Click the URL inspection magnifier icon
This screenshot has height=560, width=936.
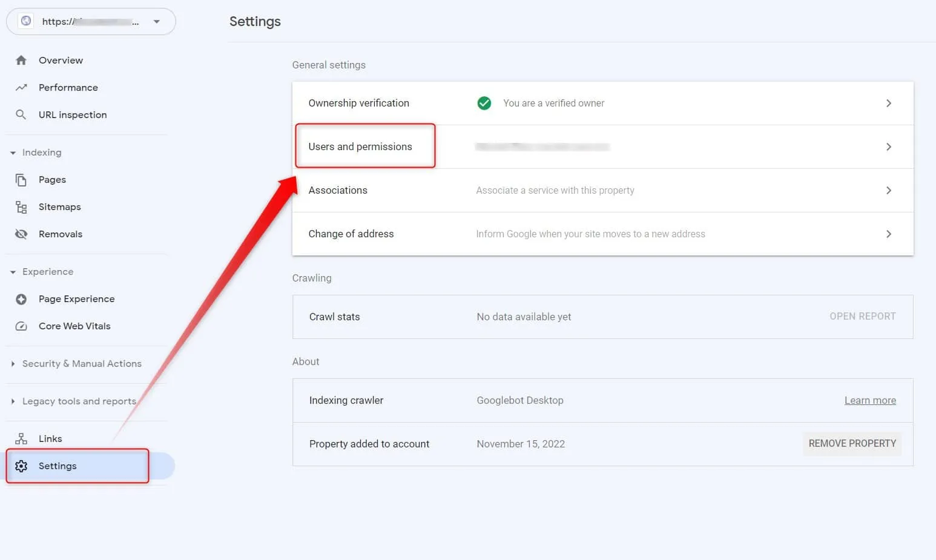[21, 114]
